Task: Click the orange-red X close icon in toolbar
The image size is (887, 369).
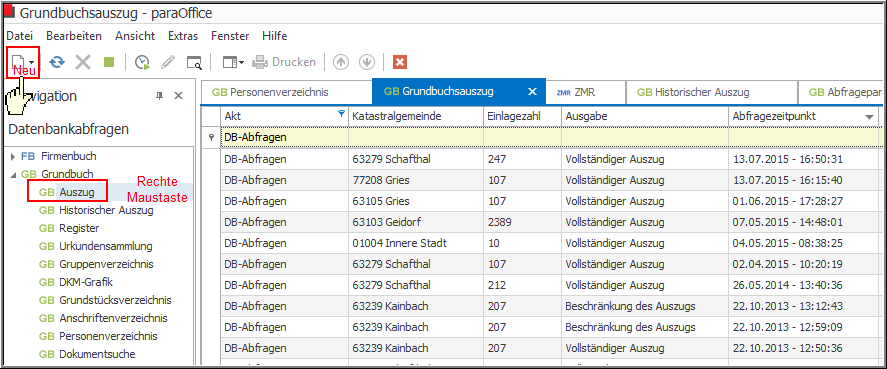Action: click(x=400, y=62)
